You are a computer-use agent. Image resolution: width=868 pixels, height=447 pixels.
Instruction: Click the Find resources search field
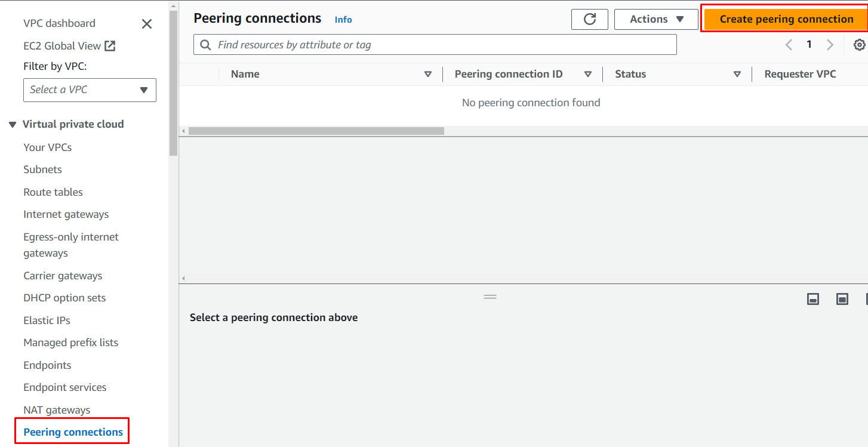[x=442, y=45]
